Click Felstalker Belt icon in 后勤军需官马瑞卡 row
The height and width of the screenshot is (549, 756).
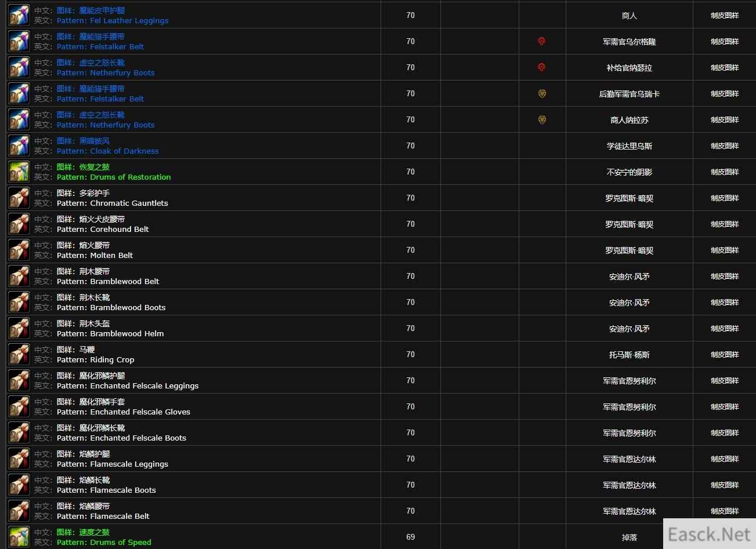click(x=19, y=93)
